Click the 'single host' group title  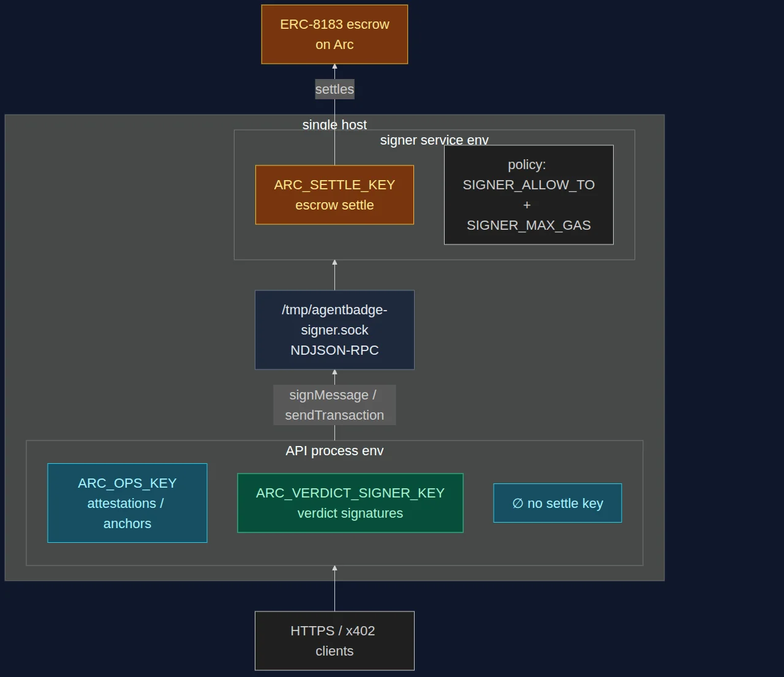pyautogui.click(x=334, y=125)
